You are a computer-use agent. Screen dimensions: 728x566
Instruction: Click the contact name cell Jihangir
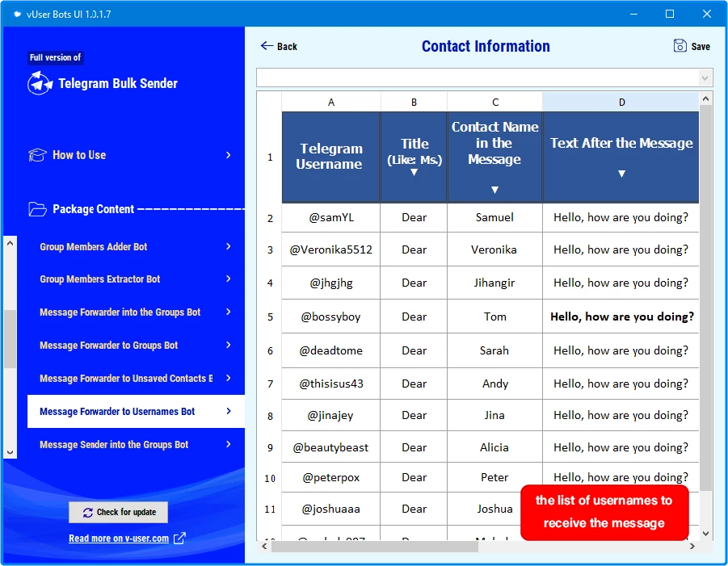(x=495, y=283)
